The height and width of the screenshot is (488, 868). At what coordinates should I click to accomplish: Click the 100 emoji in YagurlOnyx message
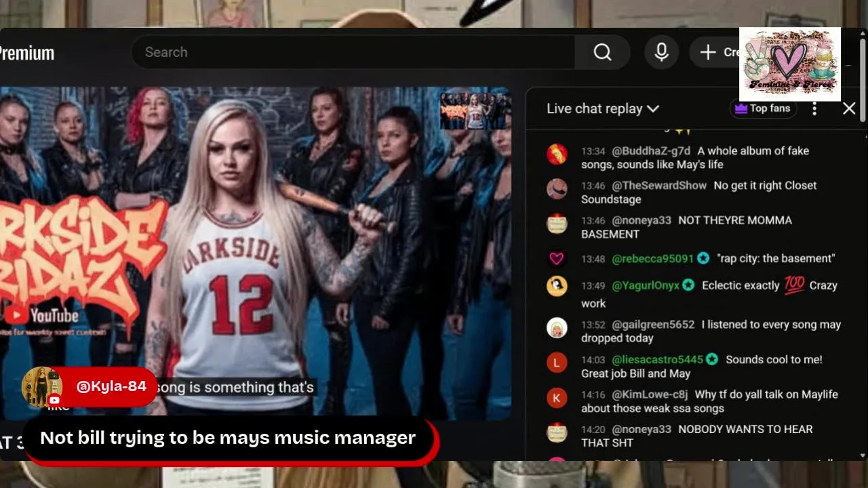(x=794, y=285)
